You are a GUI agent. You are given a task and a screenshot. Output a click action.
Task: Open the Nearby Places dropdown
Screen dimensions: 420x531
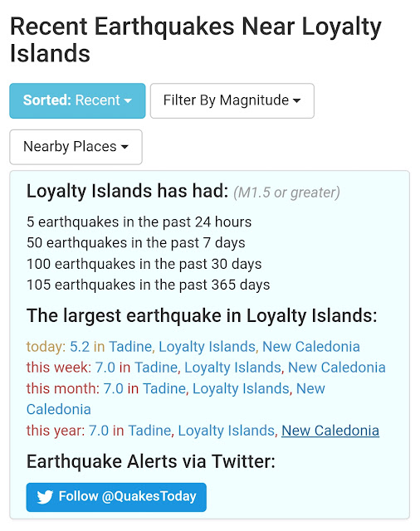point(76,147)
